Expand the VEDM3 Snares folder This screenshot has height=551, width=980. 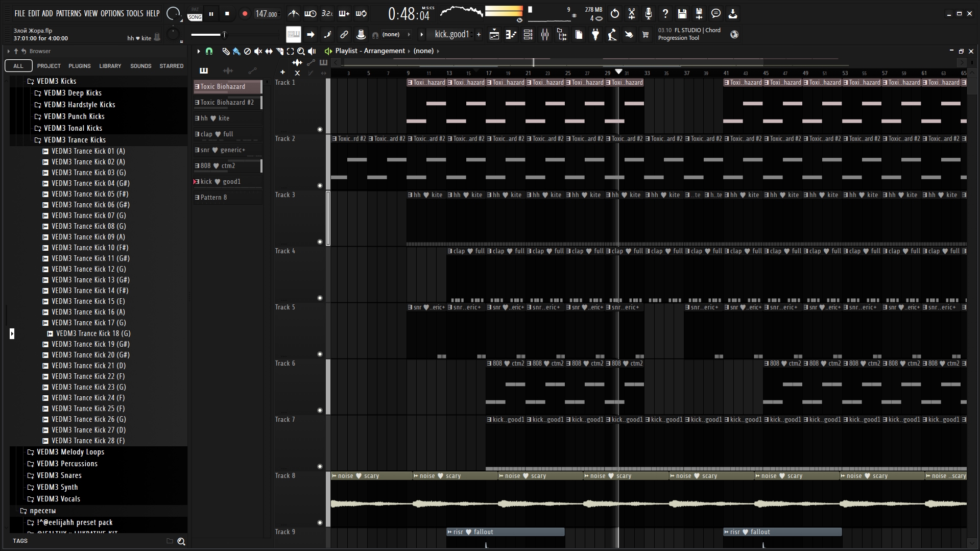point(59,475)
